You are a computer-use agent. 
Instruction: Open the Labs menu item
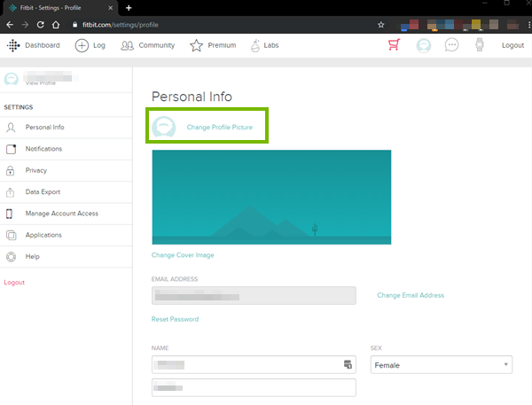click(x=271, y=45)
